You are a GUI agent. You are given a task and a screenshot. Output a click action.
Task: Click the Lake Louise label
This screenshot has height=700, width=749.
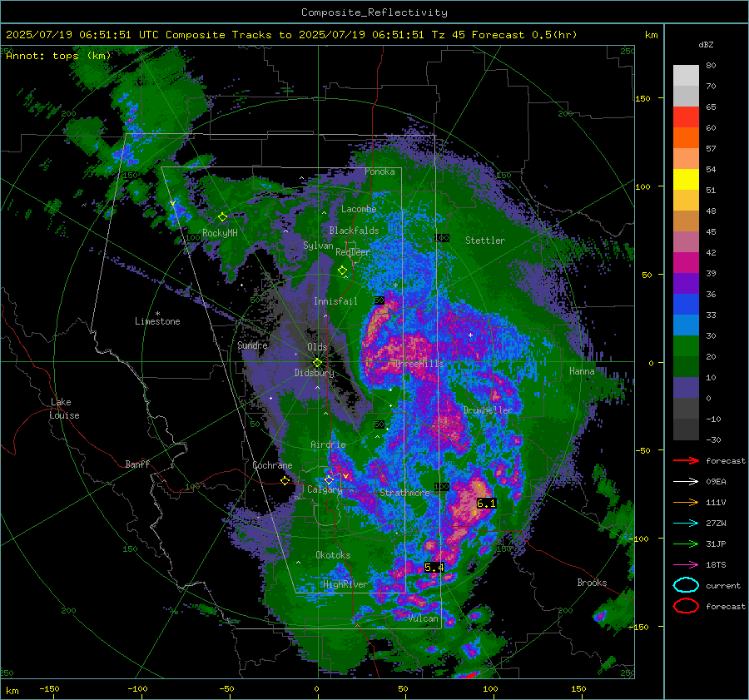pos(64,409)
